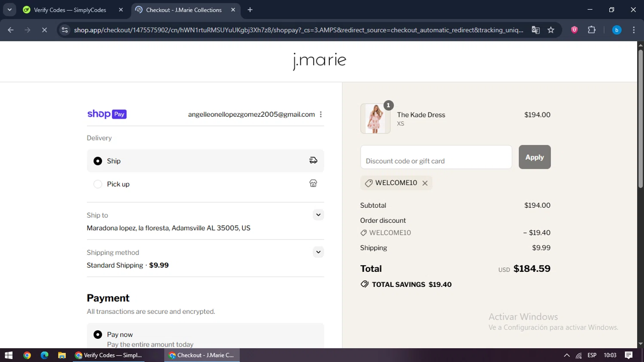Select the Checkout J.Marie Collections tab
644x362 pixels.
pos(184,10)
